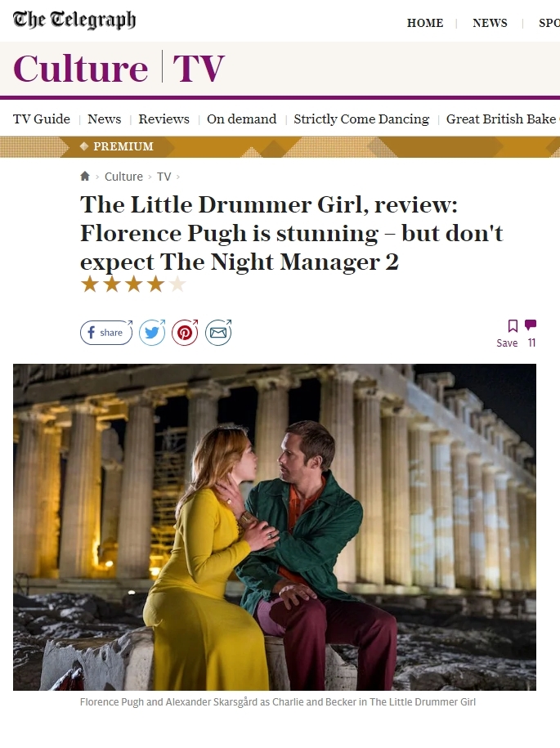Viewport: 560px width, 748px height.
Task: Click the large Culture heading
Action: tap(81, 68)
